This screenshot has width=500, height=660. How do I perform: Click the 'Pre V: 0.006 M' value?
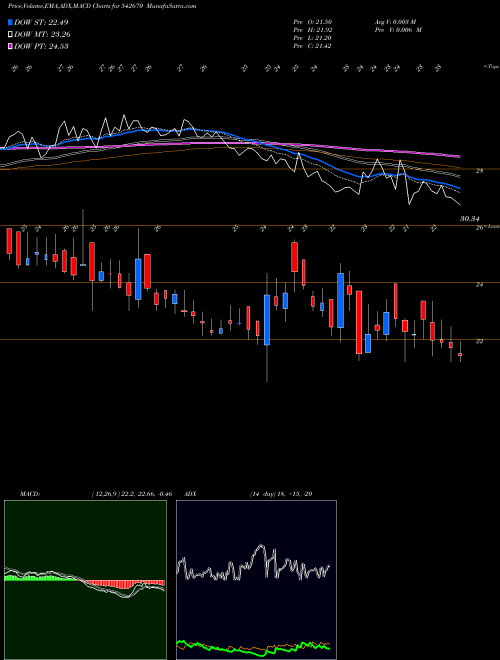click(398, 30)
